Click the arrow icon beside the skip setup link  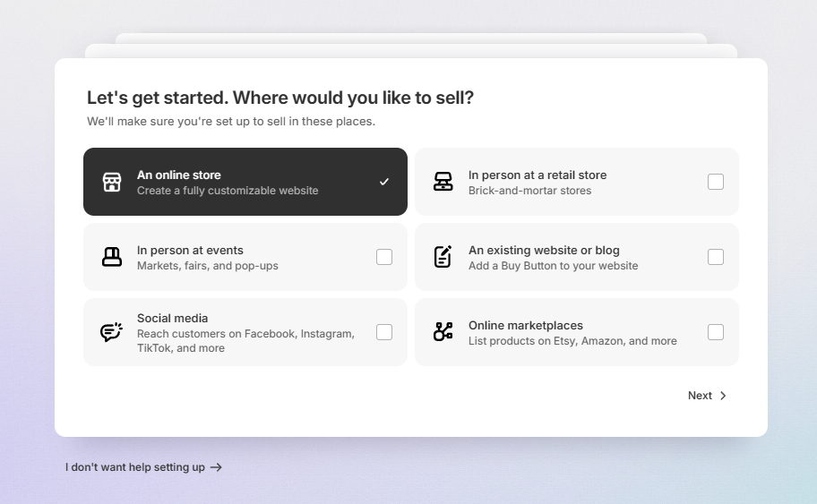[x=216, y=467]
